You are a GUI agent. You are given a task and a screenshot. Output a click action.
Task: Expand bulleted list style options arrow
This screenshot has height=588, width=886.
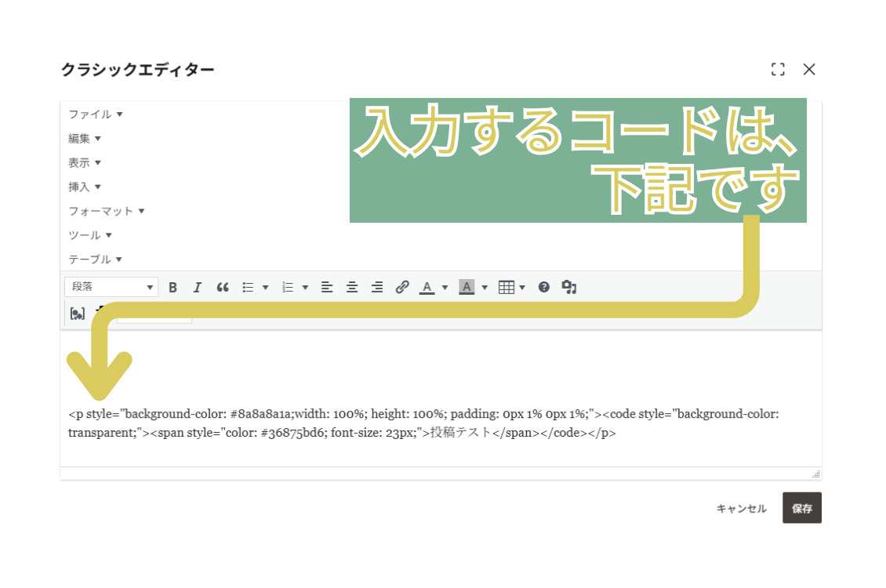click(x=266, y=288)
